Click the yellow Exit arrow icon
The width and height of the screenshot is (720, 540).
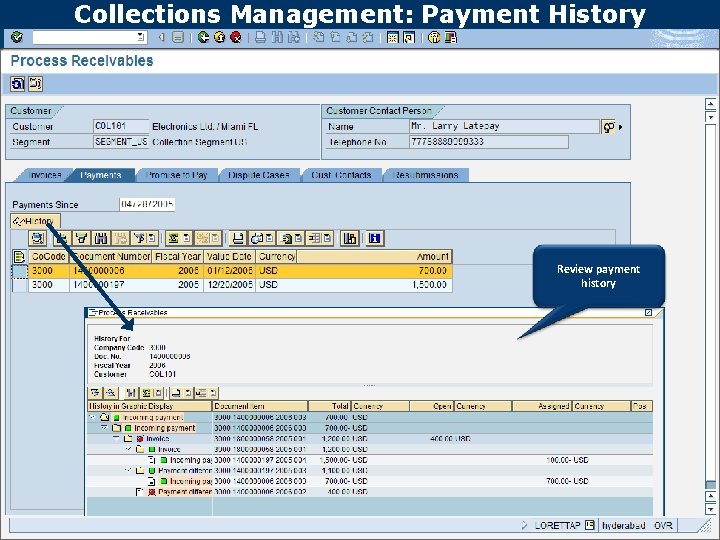point(219,38)
